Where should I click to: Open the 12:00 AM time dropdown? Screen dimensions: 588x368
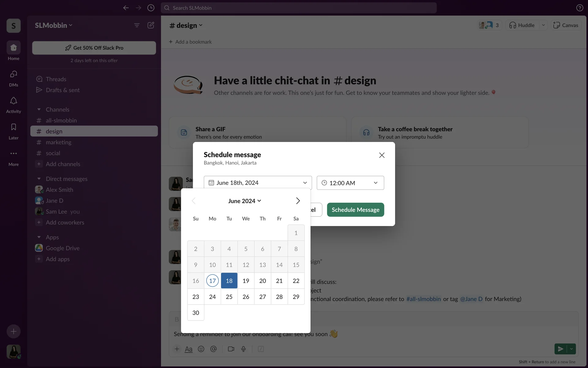tap(350, 183)
